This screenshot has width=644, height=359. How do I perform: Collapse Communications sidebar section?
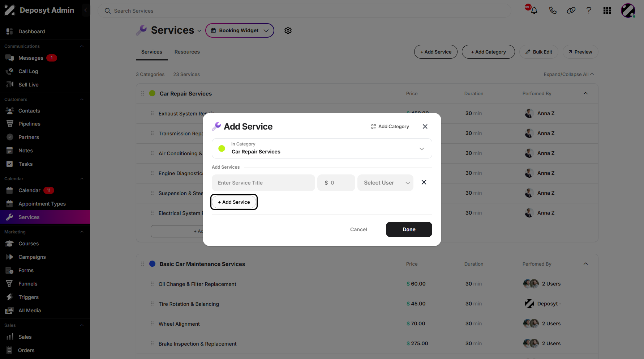(x=82, y=46)
